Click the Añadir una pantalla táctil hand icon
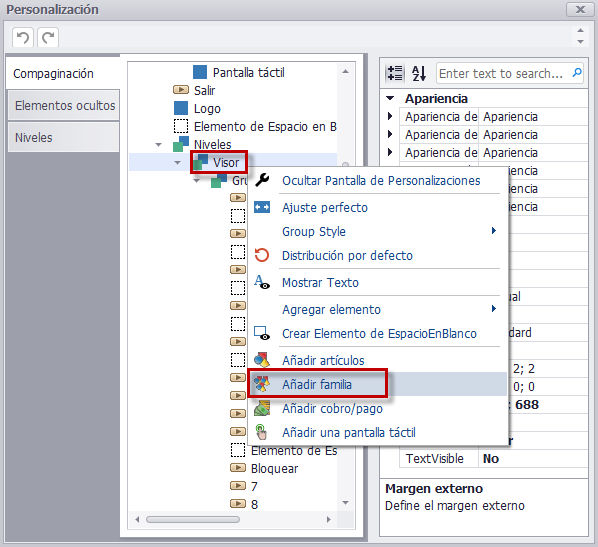This screenshot has width=598, height=547. tap(261, 432)
